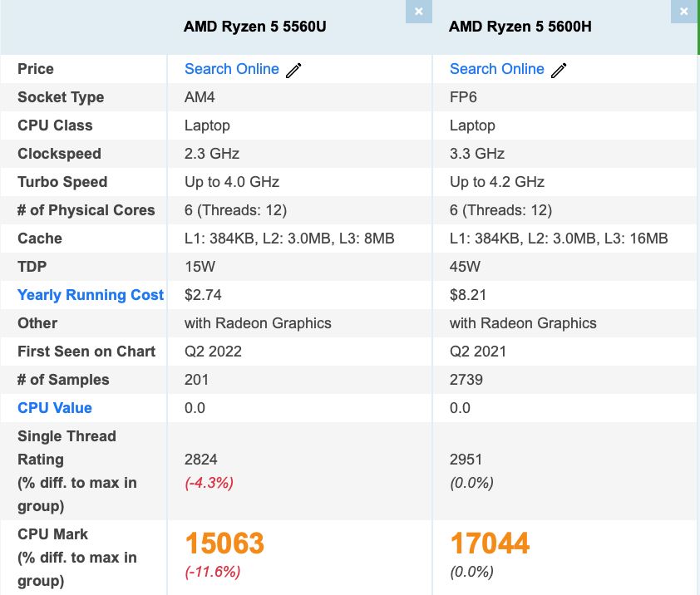Click the Socket Type row label
Screen dimensions: 700x595
tap(61, 97)
